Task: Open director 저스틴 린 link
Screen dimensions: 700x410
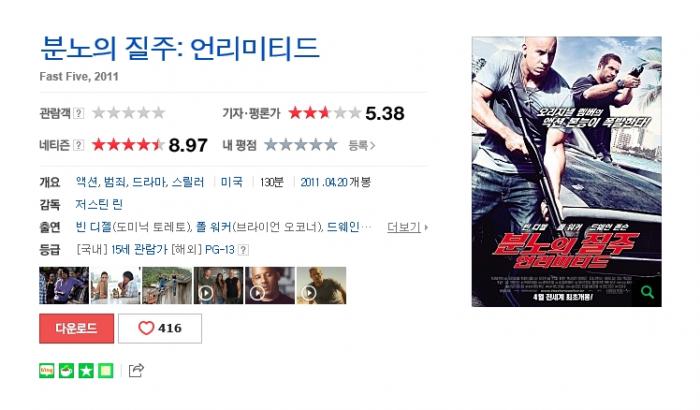Action: click(x=99, y=205)
